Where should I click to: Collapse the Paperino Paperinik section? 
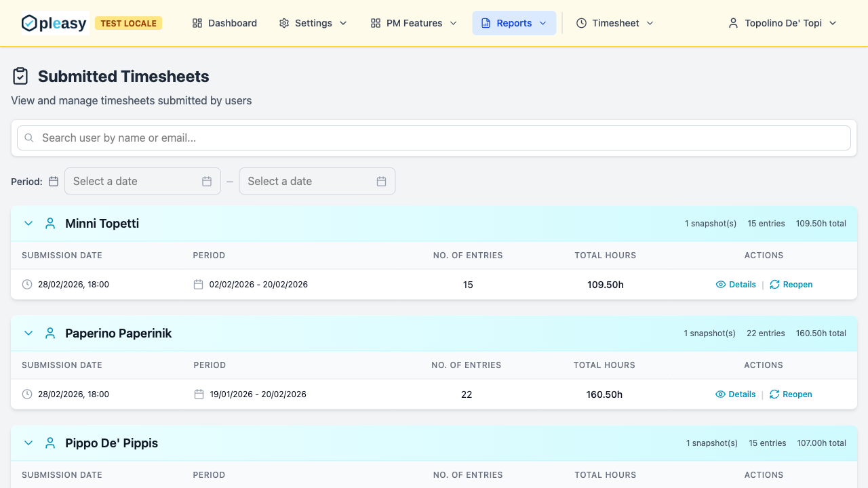tap(28, 333)
